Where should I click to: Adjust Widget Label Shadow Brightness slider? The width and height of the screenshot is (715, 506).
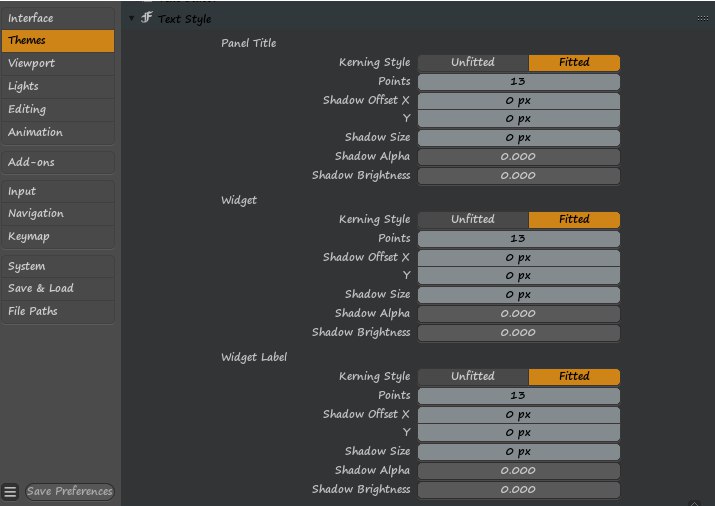coord(519,490)
